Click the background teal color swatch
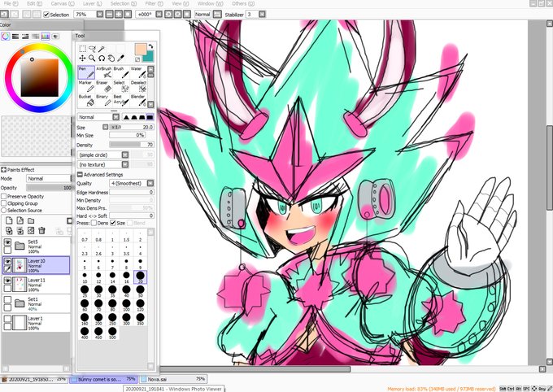Viewport: 553px width, 392px height. 149,57
